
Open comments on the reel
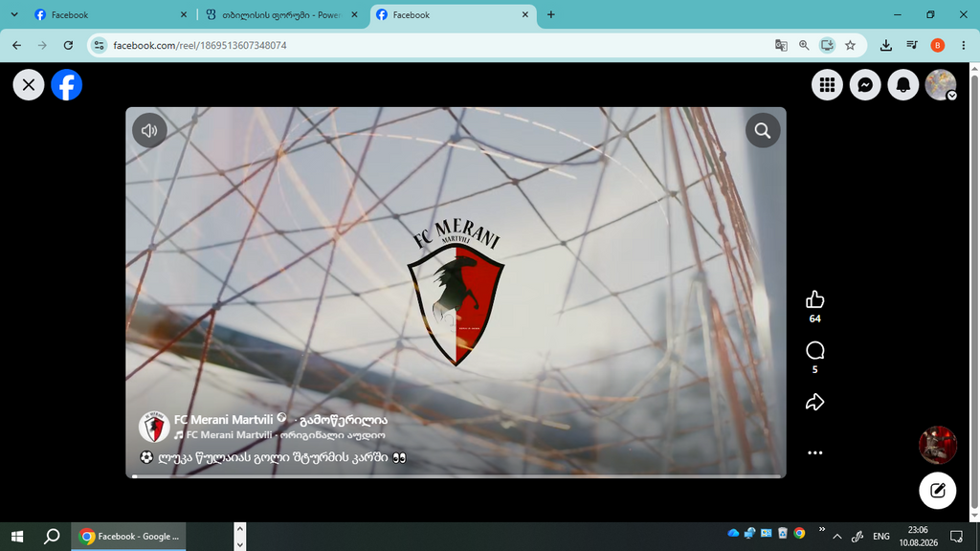815,350
